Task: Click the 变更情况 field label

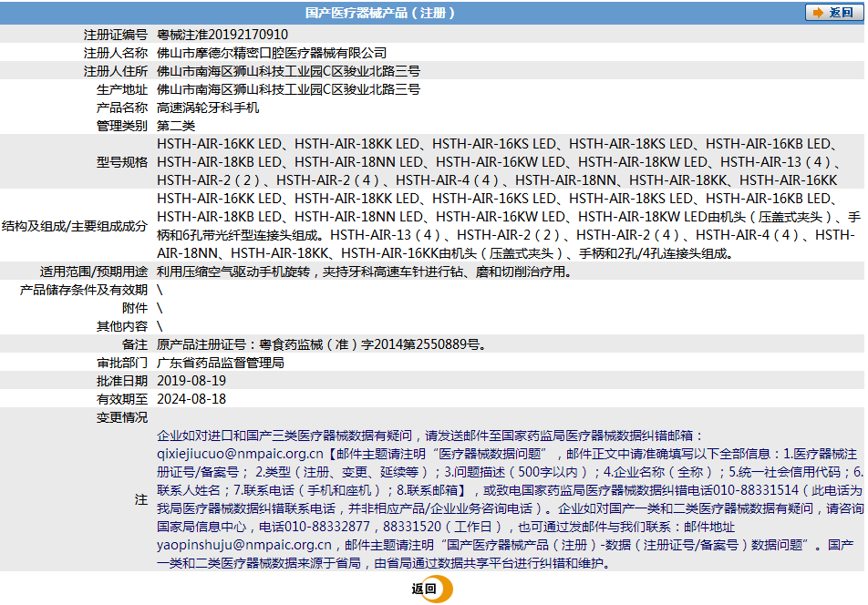Action: [x=122, y=417]
